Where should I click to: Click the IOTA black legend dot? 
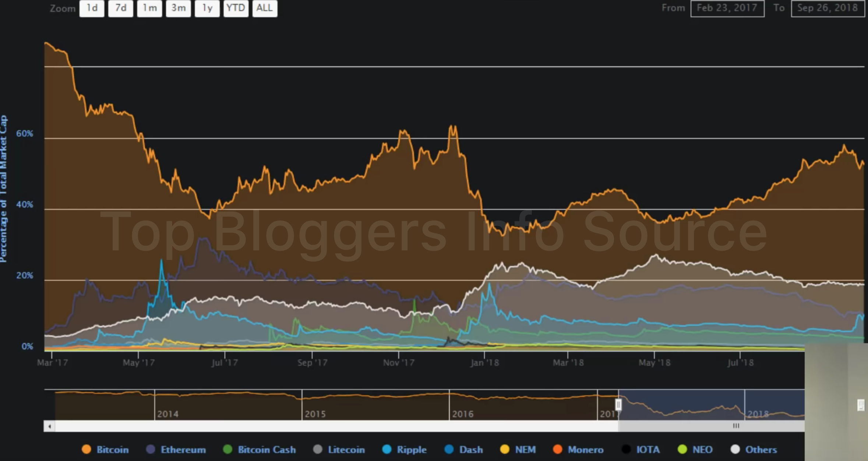click(x=626, y=449)
